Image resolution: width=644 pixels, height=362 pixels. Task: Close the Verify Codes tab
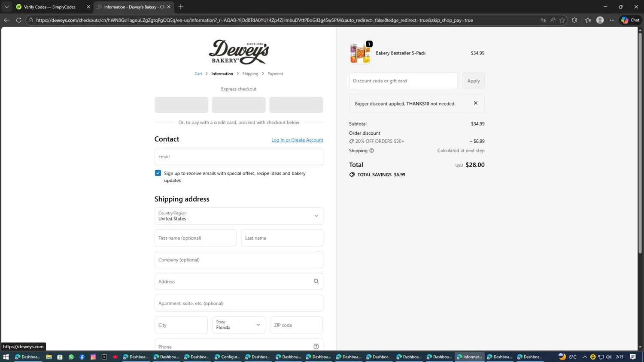[x=88, y=7]
